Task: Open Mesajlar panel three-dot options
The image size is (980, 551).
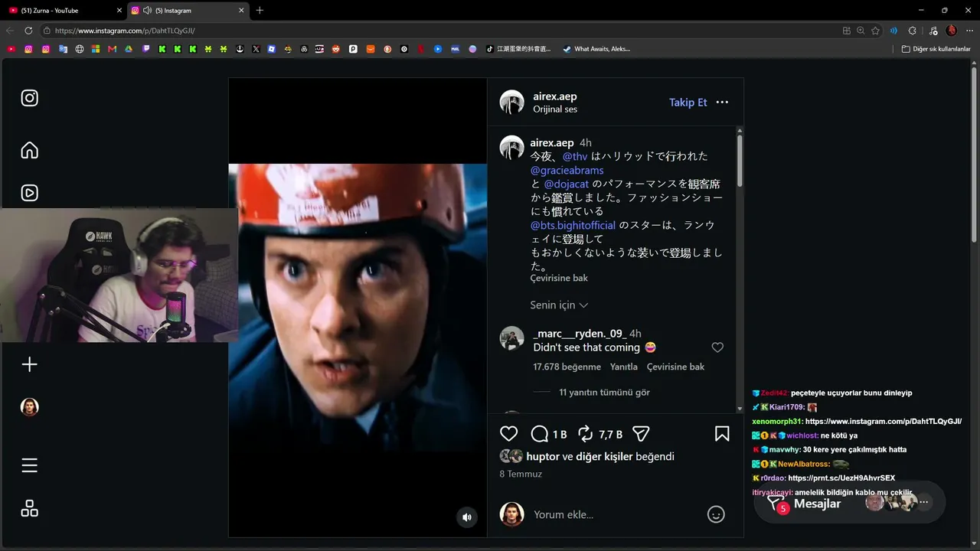Action: [924, 503]
